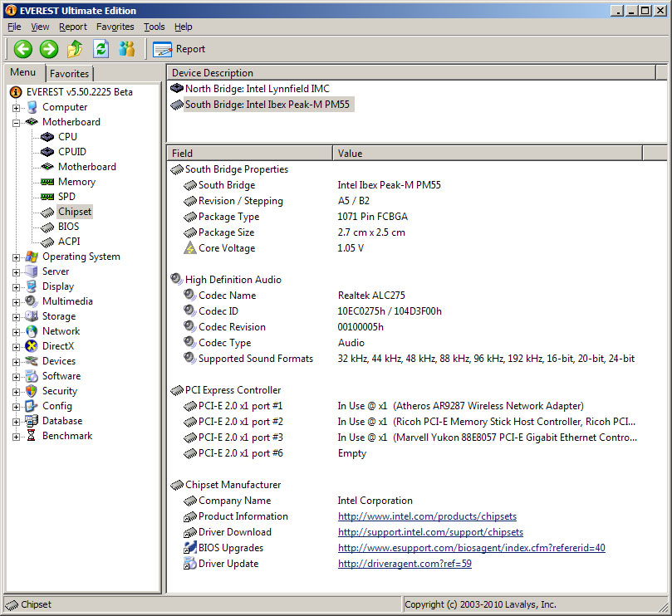The image size is (672, 616).
Task: Click the green Back arrow toolbar icon
Action: pos(22,49)
